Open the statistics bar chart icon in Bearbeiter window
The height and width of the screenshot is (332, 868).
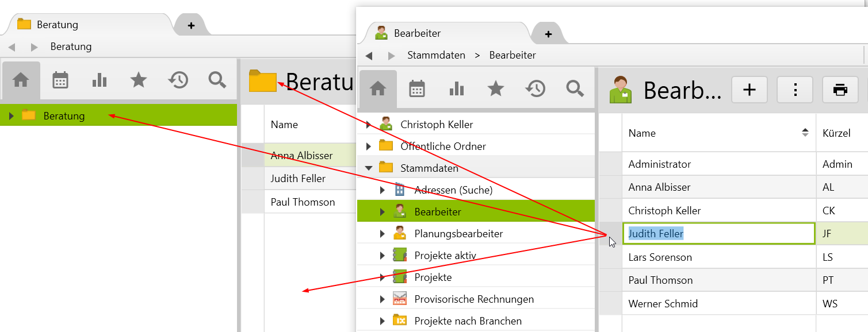pos(456,88)
